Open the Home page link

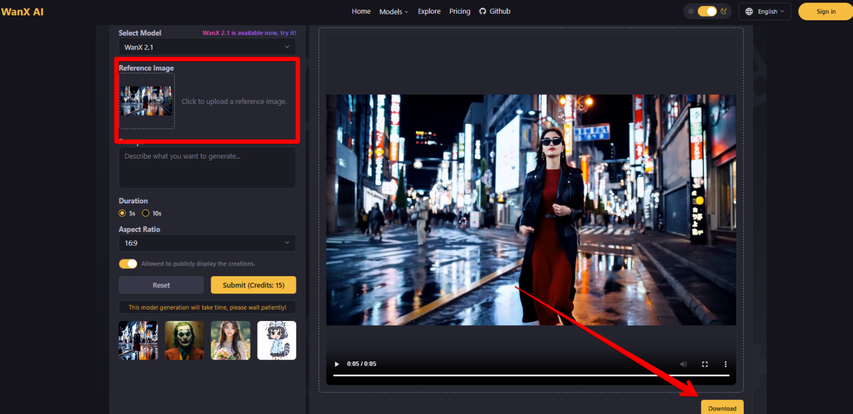pyautogui.click(x=361, y=11)
